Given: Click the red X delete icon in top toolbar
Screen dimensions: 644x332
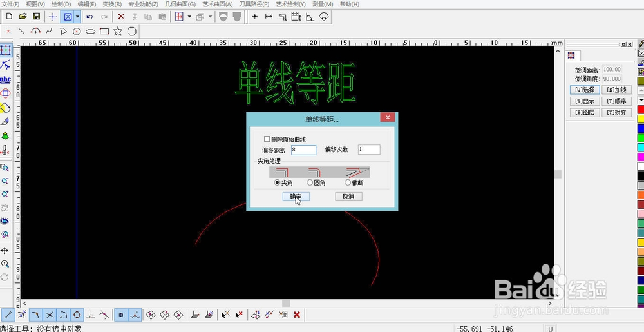Looking at the screenshot, I should point(121,17).
